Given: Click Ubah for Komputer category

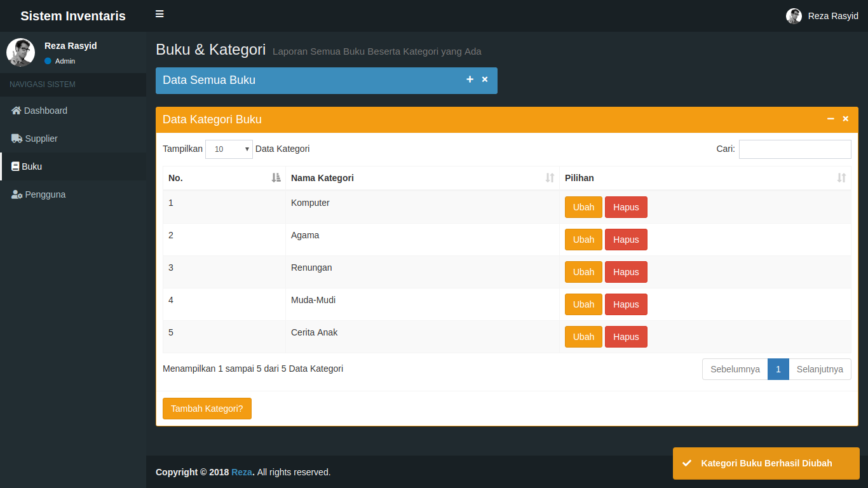Looking at the screenshot, I should tap(583, 207).
